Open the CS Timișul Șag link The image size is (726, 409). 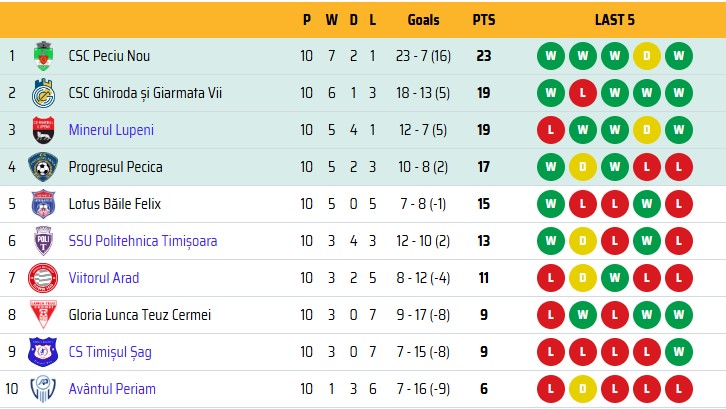tap(110, 352)
